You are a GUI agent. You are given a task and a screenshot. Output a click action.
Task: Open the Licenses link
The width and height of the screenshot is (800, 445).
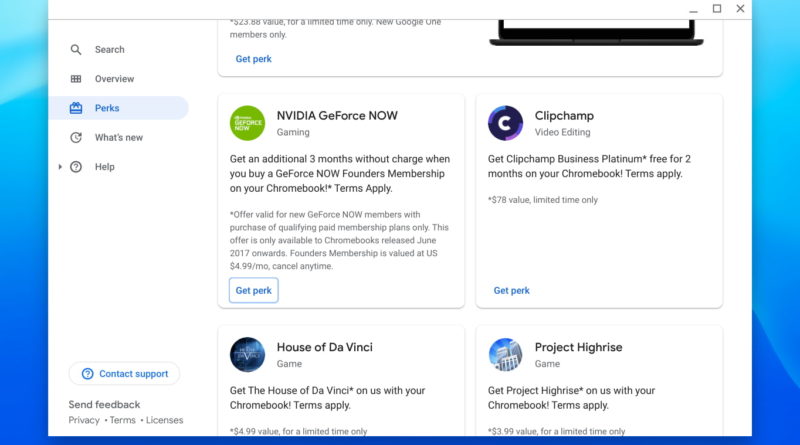coord(164,420)
